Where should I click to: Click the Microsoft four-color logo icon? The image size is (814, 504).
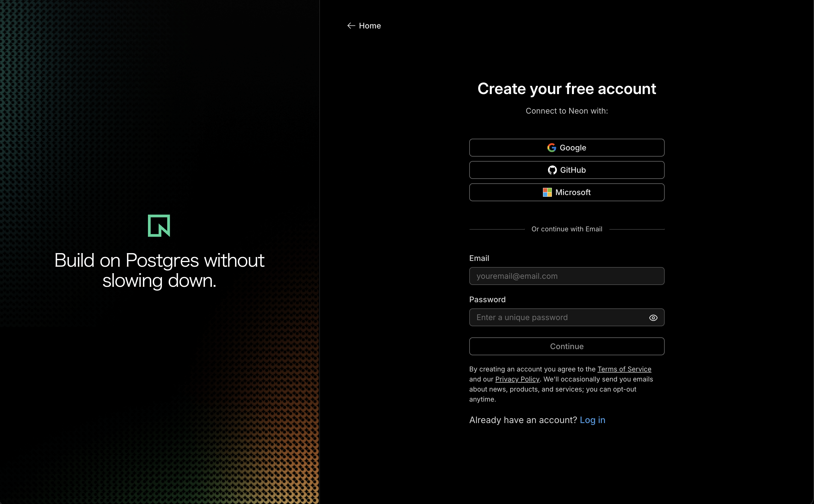tap(547, 192)
